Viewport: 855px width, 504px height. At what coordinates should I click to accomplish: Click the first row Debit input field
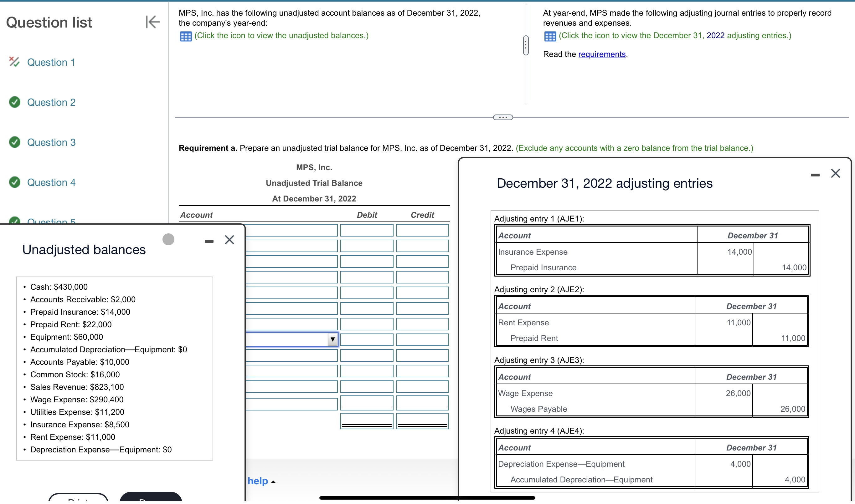click(x=366, y=230)
